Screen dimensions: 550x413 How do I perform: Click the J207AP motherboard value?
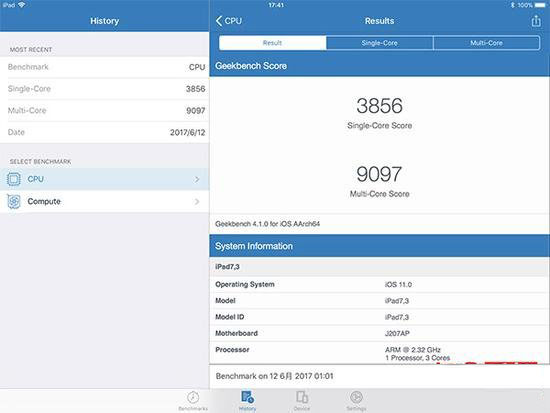[397, 333]
